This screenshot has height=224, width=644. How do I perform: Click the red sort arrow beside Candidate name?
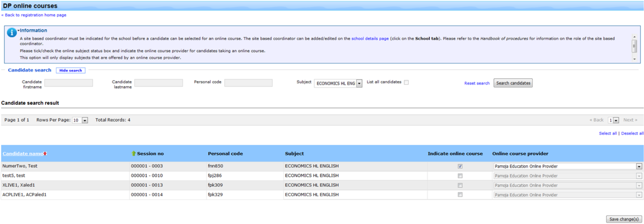point(45,154)
